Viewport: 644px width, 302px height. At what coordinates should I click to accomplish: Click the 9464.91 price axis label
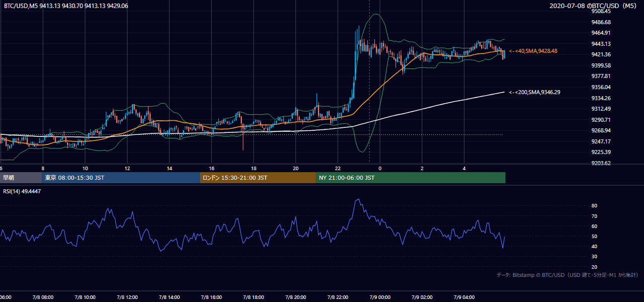point(601,33)
